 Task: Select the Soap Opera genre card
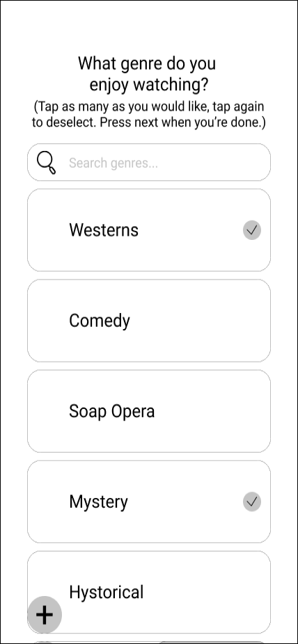pos(149,411)
